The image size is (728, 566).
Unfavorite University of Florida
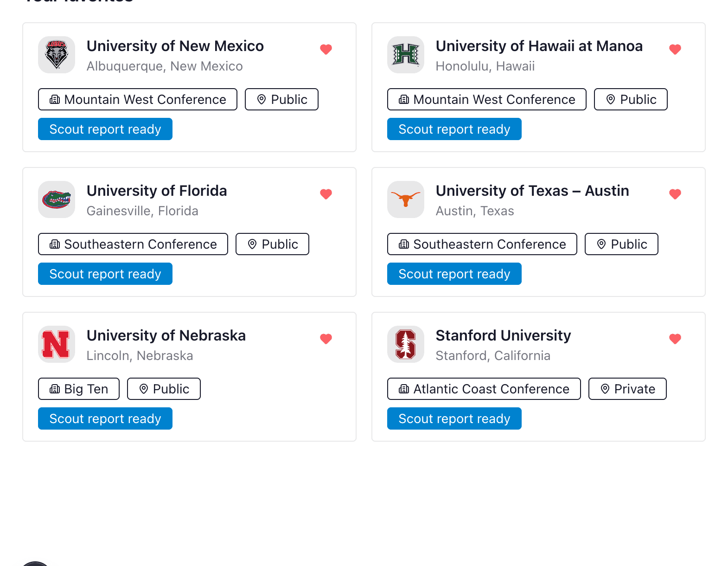[326, 194]
